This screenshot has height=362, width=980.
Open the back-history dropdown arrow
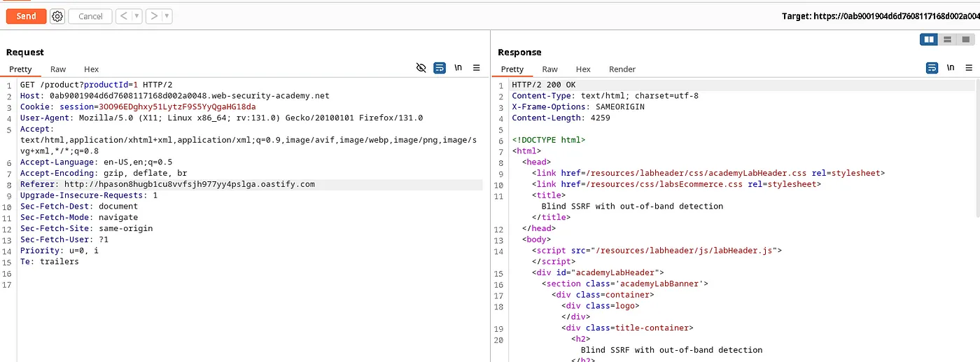point(137,16)
